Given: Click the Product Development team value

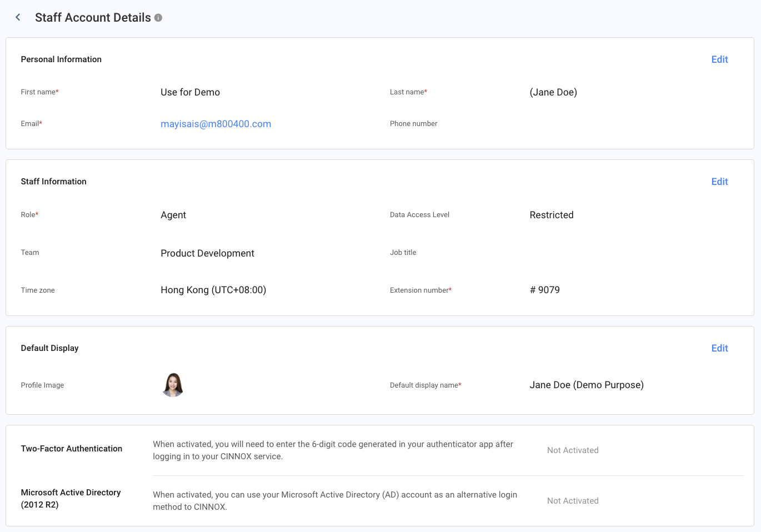Looking at the screenshot, I should 207,253.
